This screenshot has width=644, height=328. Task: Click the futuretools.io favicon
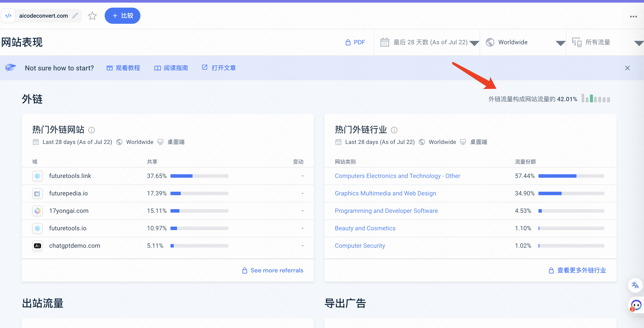pos(37,228)
